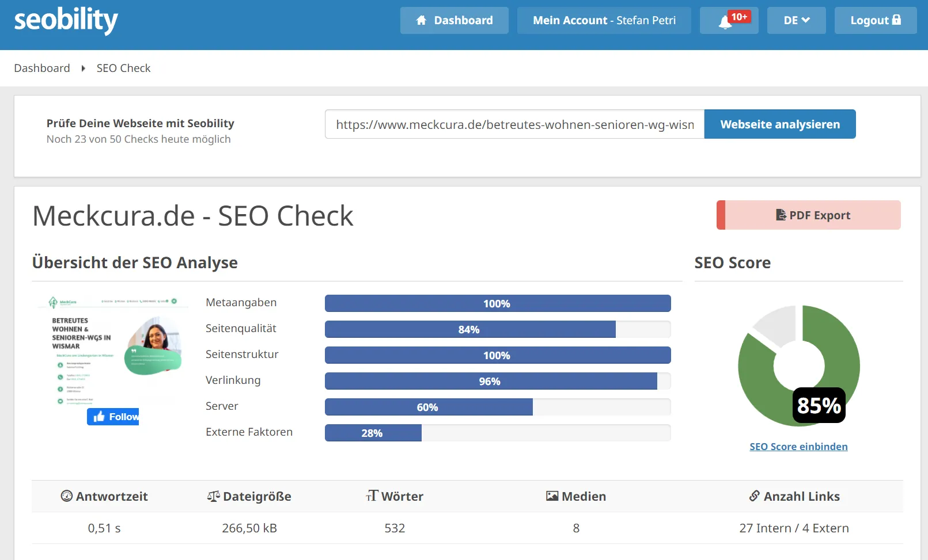
Task: Expand the DE language dropdown
Action: 797,21
